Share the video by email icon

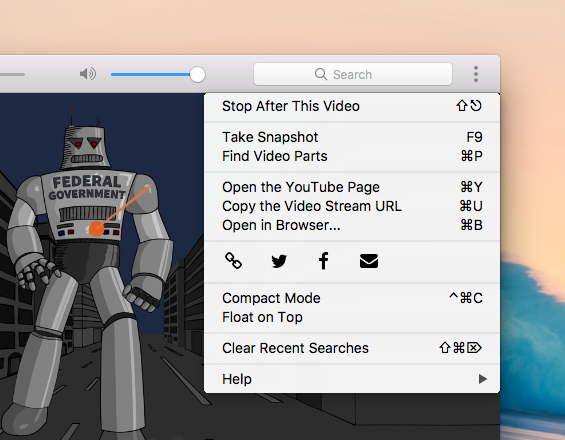[x=369, y=261]
